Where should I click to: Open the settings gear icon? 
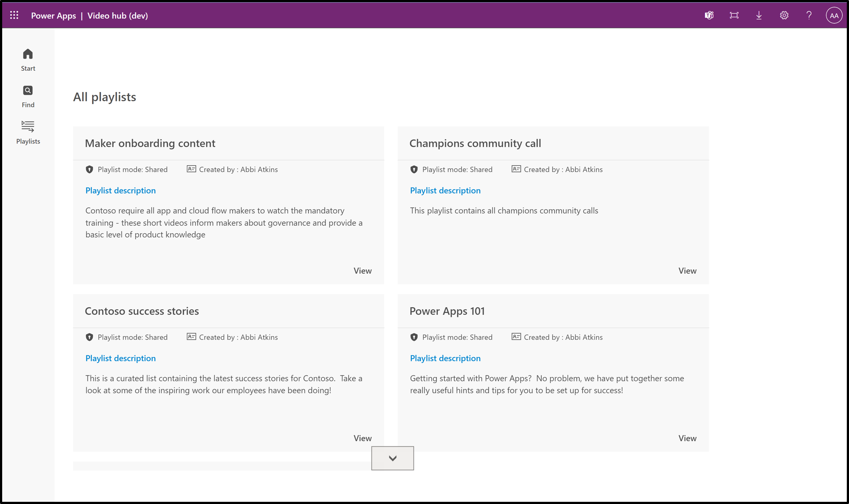(x=784, y=15)
